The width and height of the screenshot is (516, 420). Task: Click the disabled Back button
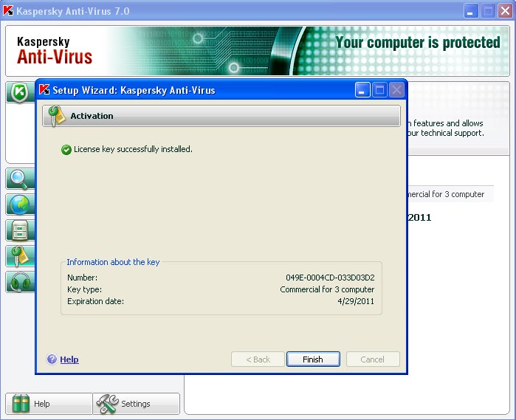point(258,359)
